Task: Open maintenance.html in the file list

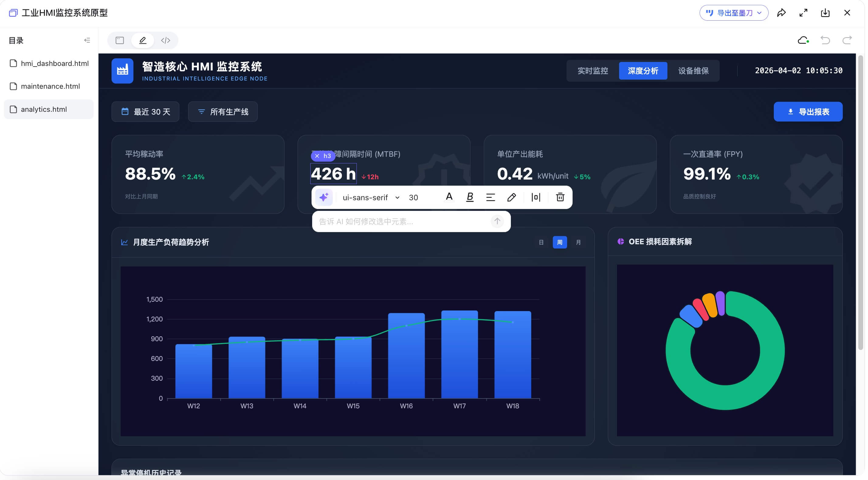Action: tap(50, 86)
